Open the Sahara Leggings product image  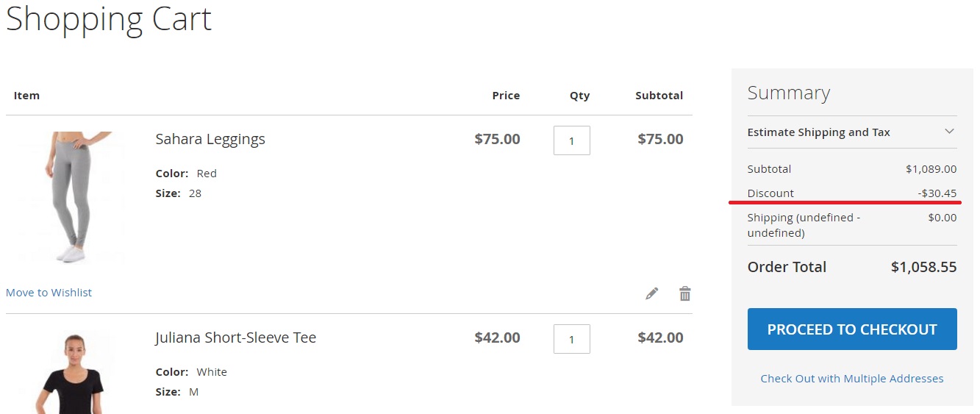coord(71,198)
